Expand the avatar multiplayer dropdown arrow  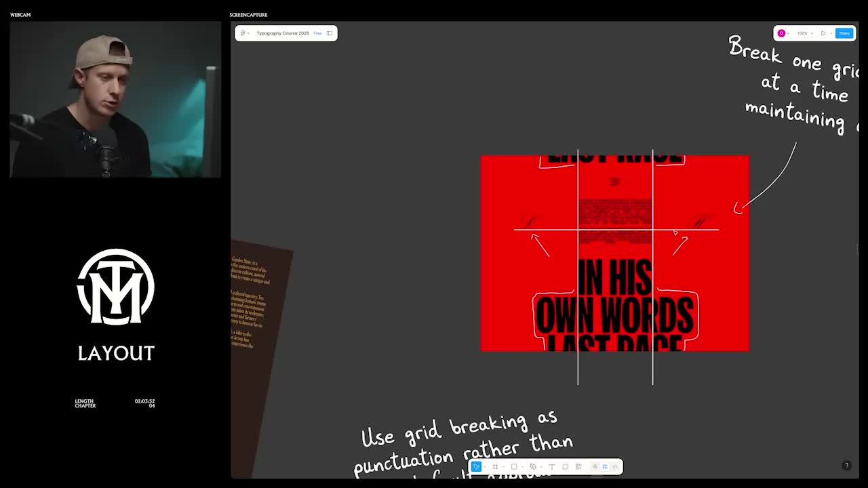click(x=788, y=33)
